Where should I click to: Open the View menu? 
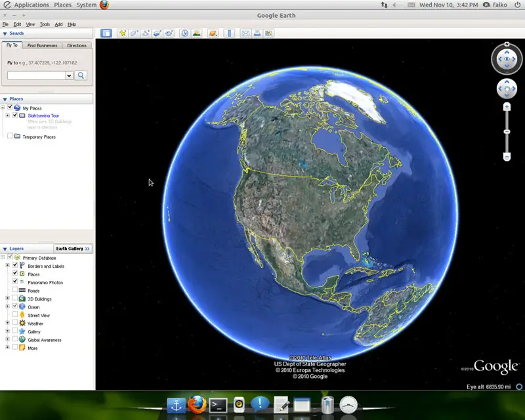click(30, 24)
